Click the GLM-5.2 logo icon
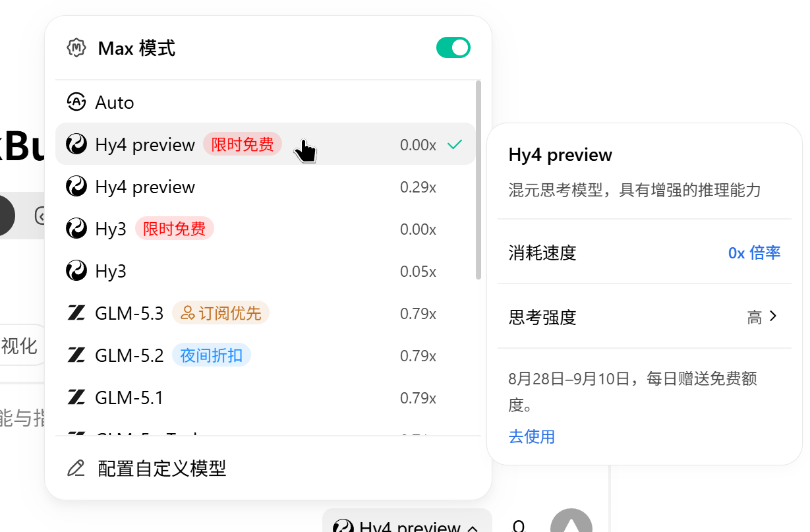The width and height of the screenshot is (810, 532). [x=76, y=355]
